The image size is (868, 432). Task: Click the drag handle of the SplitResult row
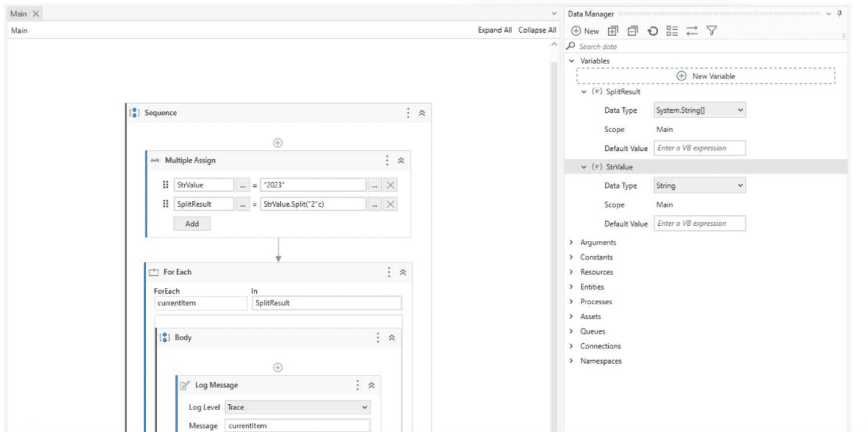165,204
